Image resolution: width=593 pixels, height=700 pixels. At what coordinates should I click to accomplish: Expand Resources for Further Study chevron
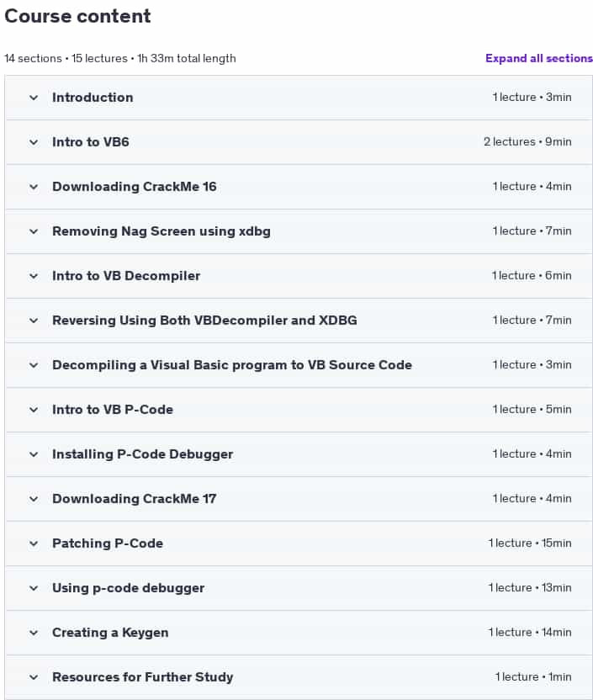34,677
